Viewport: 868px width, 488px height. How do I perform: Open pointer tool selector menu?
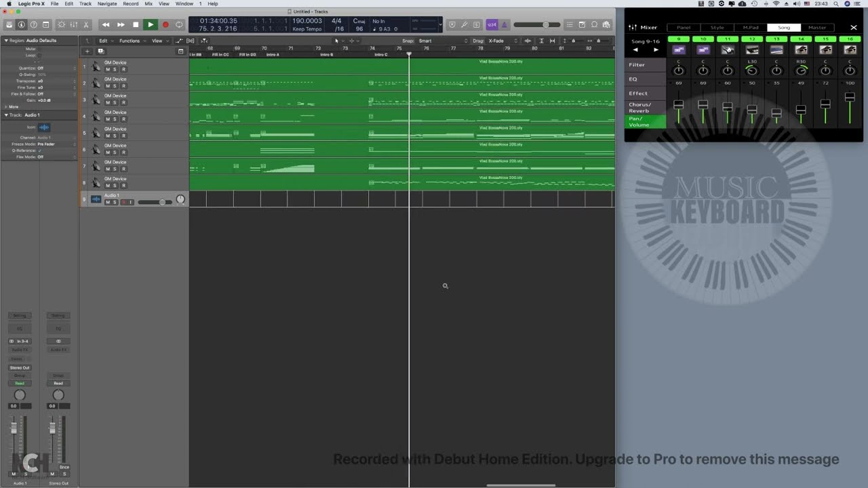[338, 41]
